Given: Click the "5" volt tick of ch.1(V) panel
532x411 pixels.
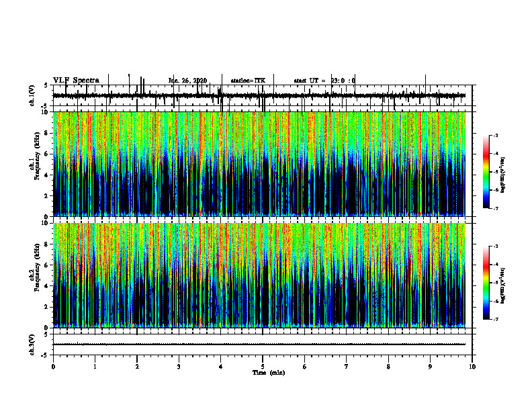Looking at the screenshot, I should [46, 86].
